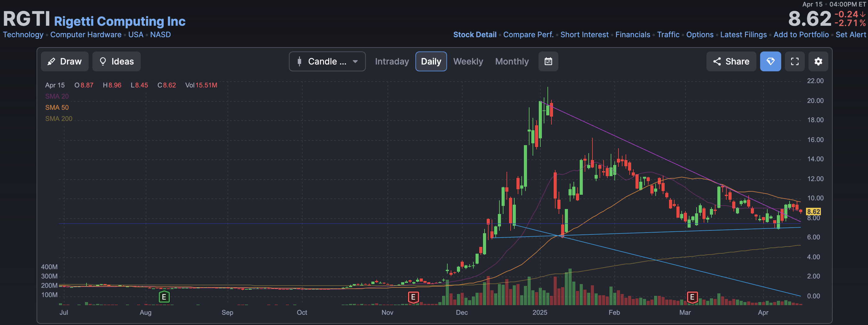Viewport: 868px width, 325px height.
Task: Open the Stock Detail link
Action: pyautogui.click(x=474, y=35)
